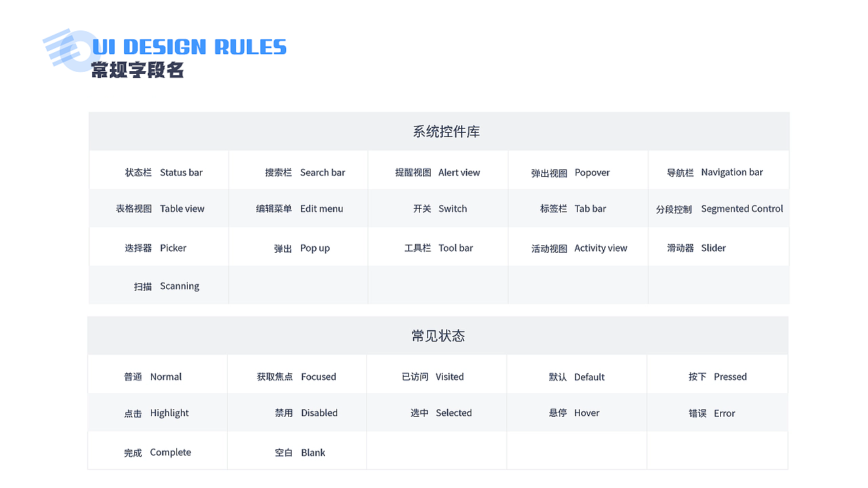Image resolution: width=868 pixels, height=488 pixels.
Task: Select the Error state entry
Action: [x=712, y=413]
